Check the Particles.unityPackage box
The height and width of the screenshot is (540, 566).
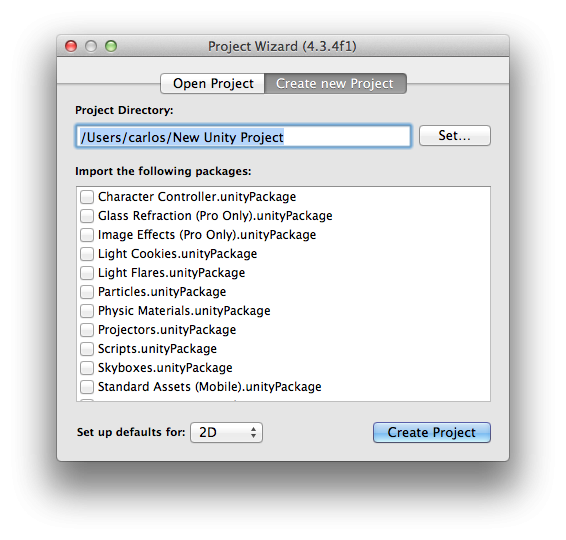pos(87,292)
